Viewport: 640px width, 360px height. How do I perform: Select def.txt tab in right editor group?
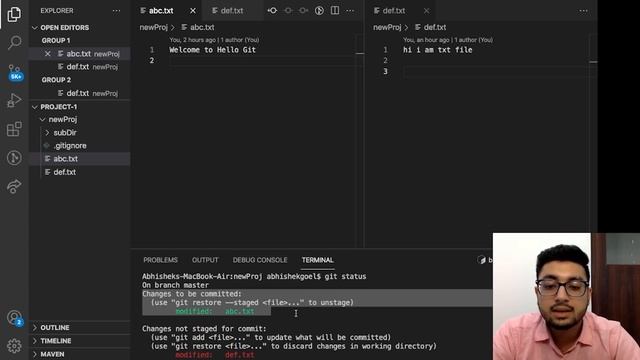pyautogui.click(x=393, y=11)
